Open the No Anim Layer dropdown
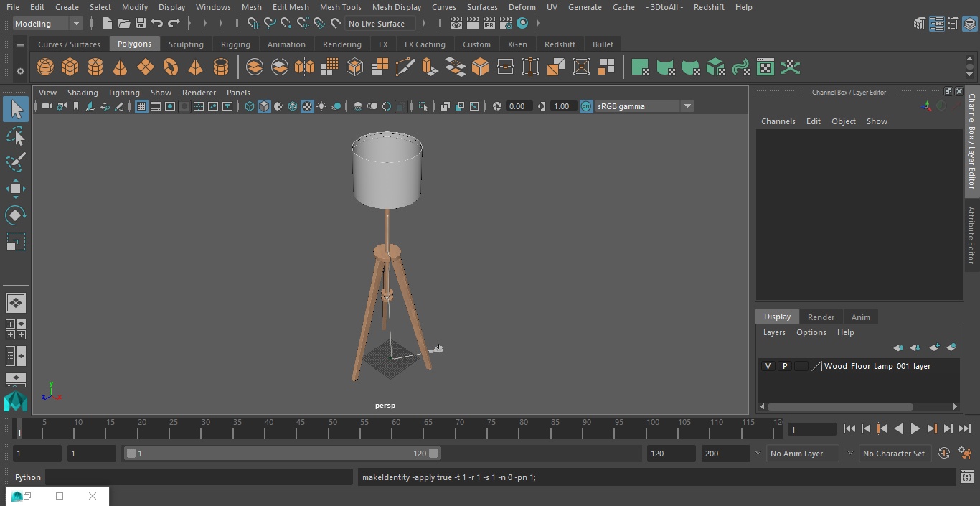 (803, 454)
